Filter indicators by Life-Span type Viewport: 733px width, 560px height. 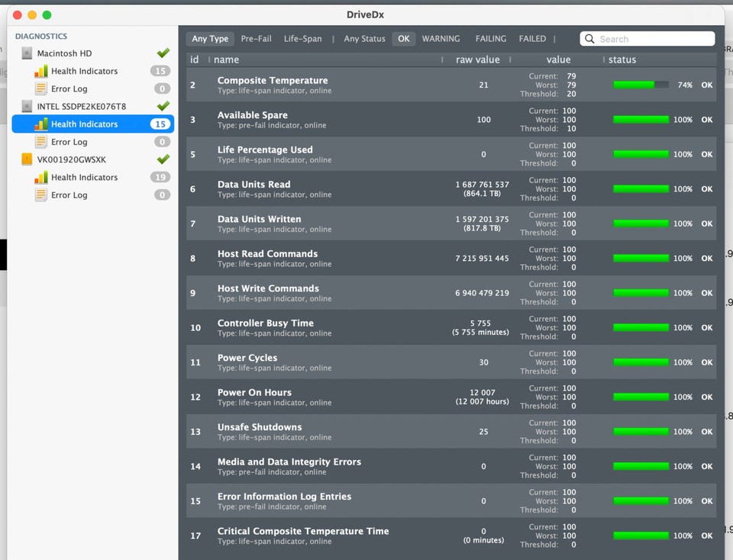(303, 39)
